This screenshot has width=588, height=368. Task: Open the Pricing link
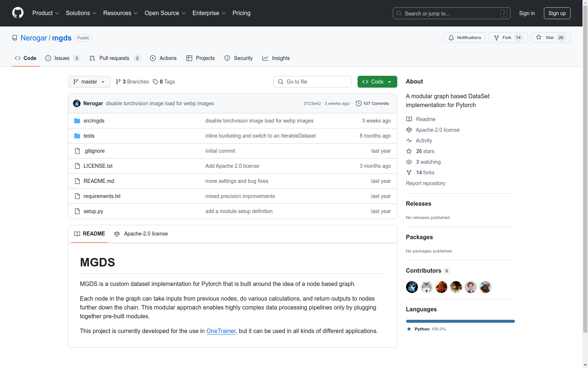tap(241, 13)
